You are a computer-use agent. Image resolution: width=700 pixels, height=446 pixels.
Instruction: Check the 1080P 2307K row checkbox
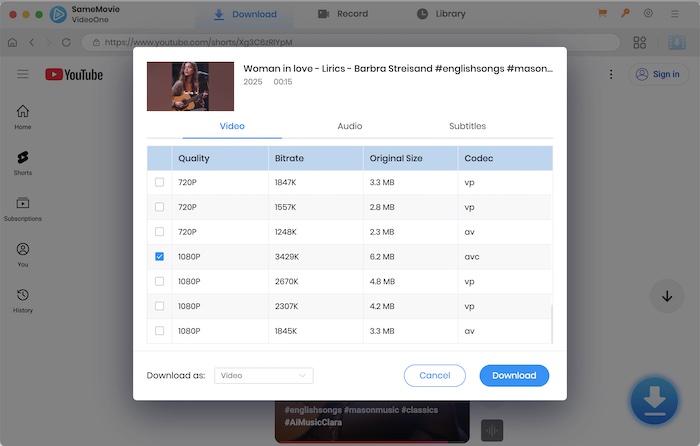[x=159, y=306]
